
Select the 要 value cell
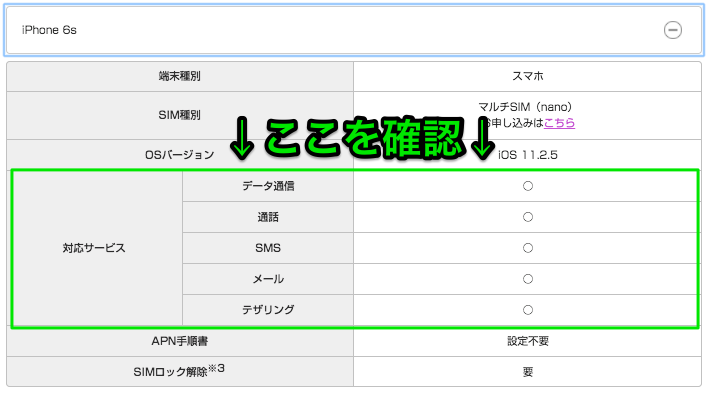pos(528,372)
